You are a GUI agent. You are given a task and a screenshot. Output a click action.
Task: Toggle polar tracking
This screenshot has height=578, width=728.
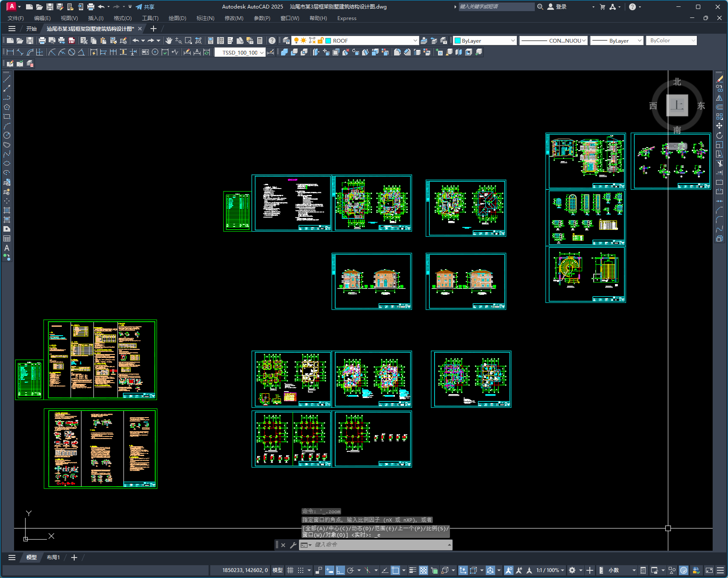351,570
